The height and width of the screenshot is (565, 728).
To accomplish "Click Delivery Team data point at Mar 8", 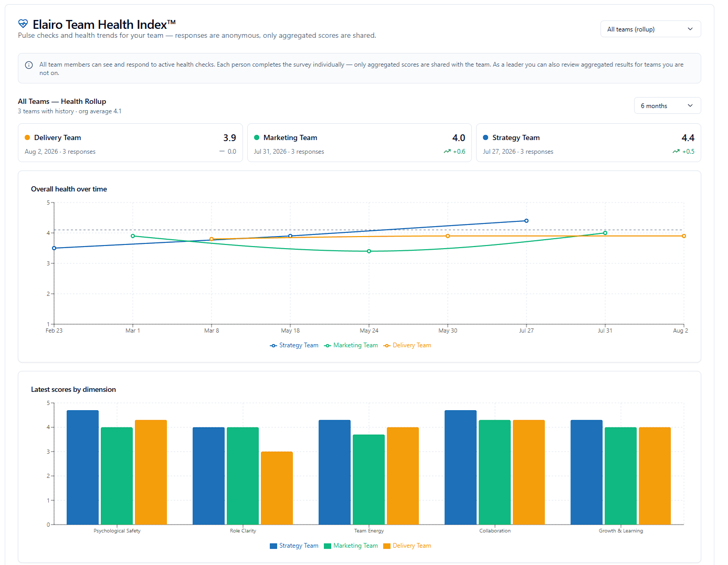I will [212, 239].
